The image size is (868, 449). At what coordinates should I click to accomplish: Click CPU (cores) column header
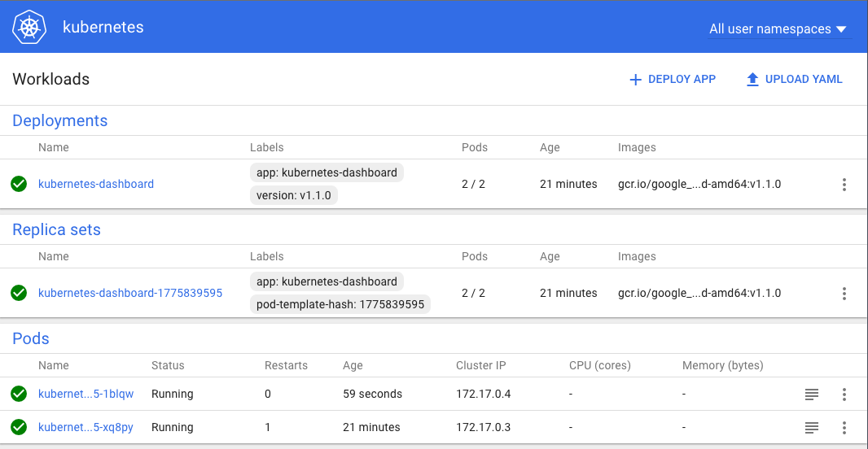(600, 365)
